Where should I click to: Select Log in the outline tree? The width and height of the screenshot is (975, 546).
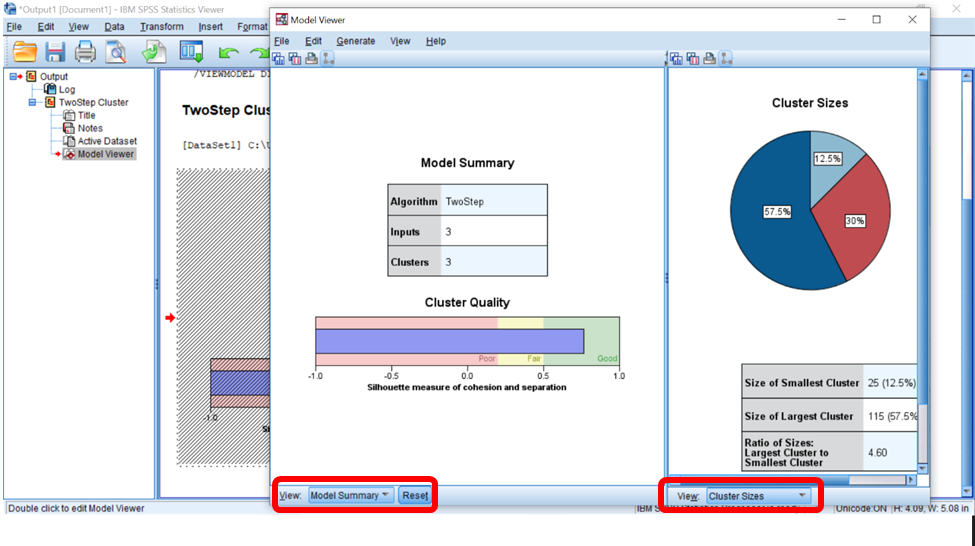click(x=67, y=90)
